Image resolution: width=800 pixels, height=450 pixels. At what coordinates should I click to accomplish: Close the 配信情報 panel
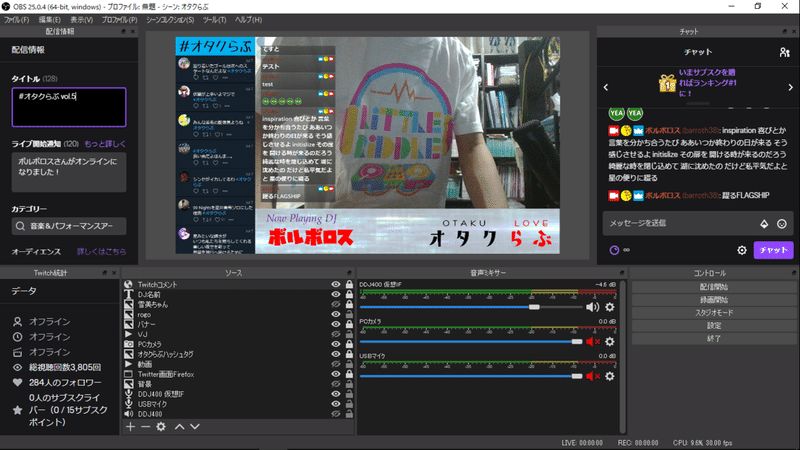(133, 32)
